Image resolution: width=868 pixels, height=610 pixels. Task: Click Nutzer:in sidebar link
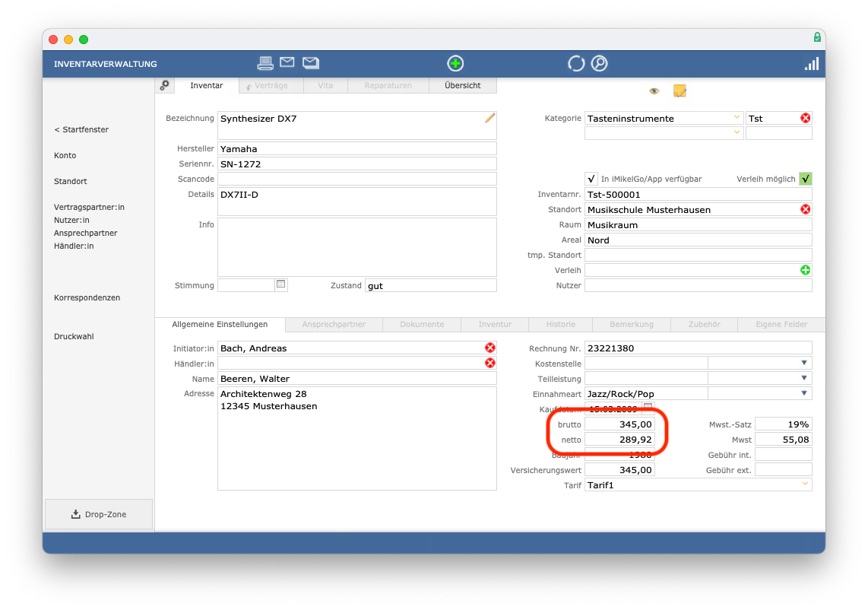71,220
